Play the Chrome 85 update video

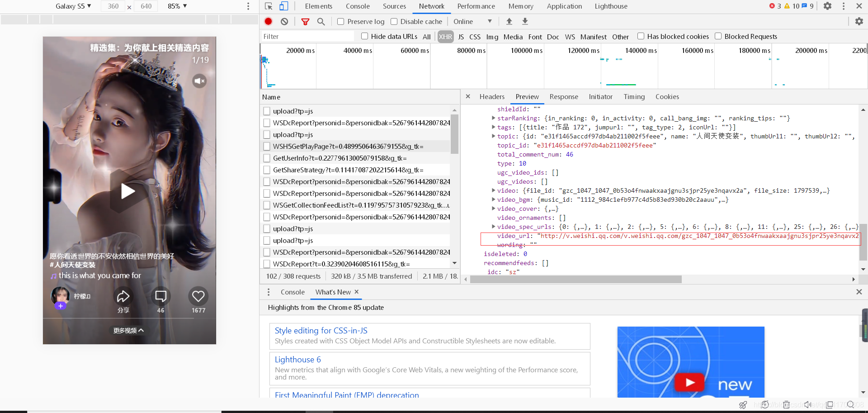[689, 383]
